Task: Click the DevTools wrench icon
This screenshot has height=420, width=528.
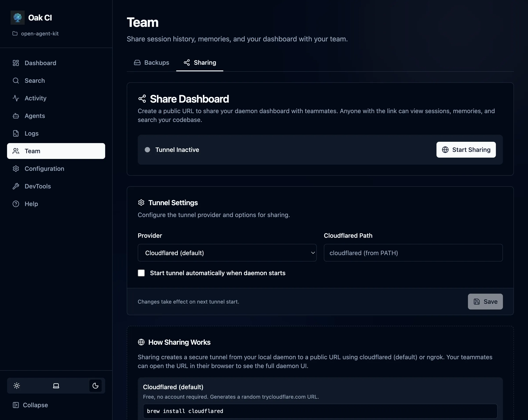Action: pyautogui.click(x=16, y=186)
